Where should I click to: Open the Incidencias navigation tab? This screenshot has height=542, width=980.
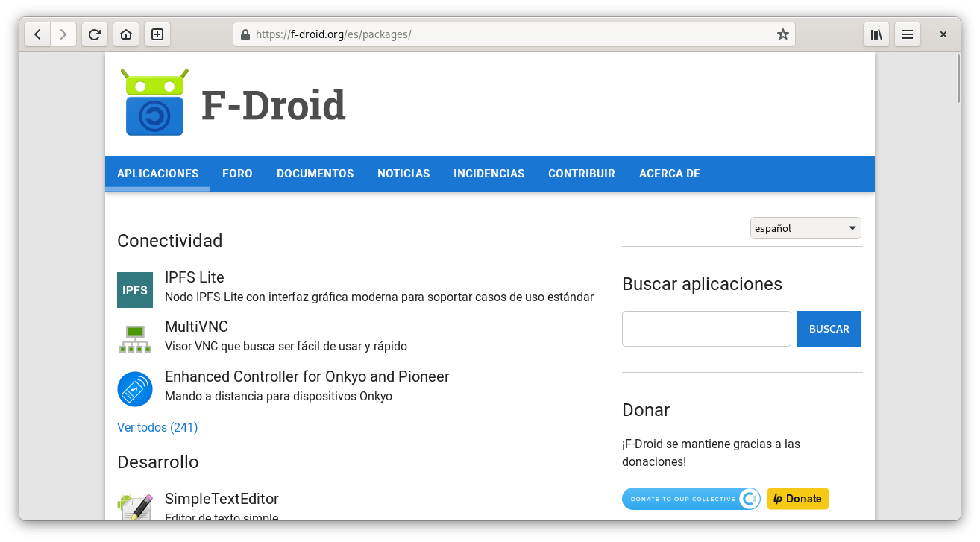pos(489,174)
